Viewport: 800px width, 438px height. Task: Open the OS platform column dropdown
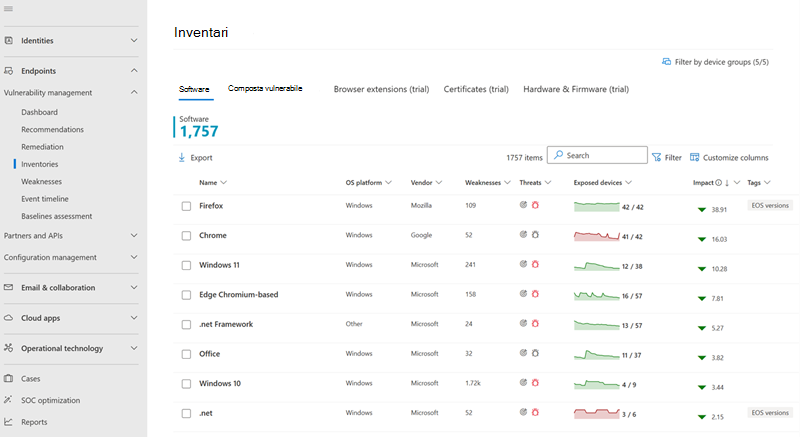pyautogui.click(x=389, y=183)
